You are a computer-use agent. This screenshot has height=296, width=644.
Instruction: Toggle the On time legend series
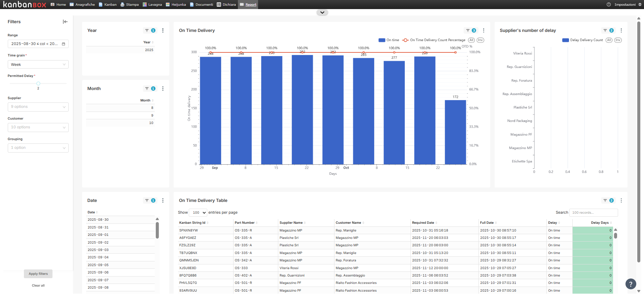click(389, 40)
